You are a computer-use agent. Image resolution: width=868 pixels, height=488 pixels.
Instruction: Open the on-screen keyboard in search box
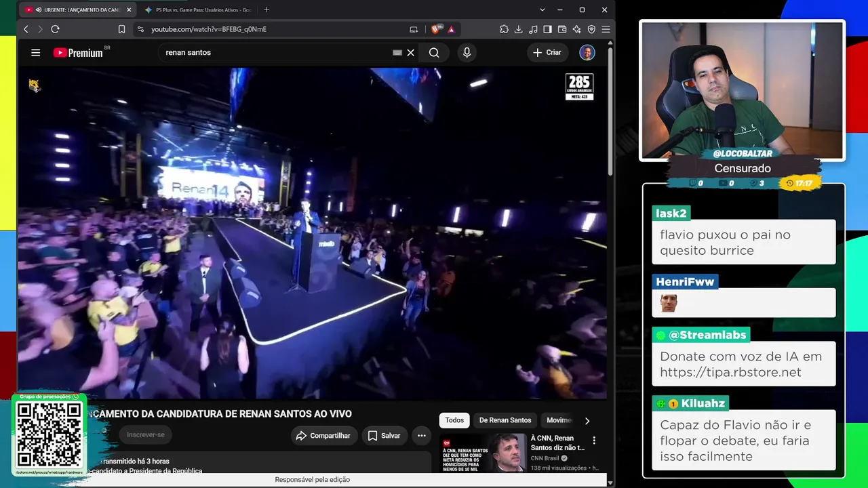coord(397,52)
